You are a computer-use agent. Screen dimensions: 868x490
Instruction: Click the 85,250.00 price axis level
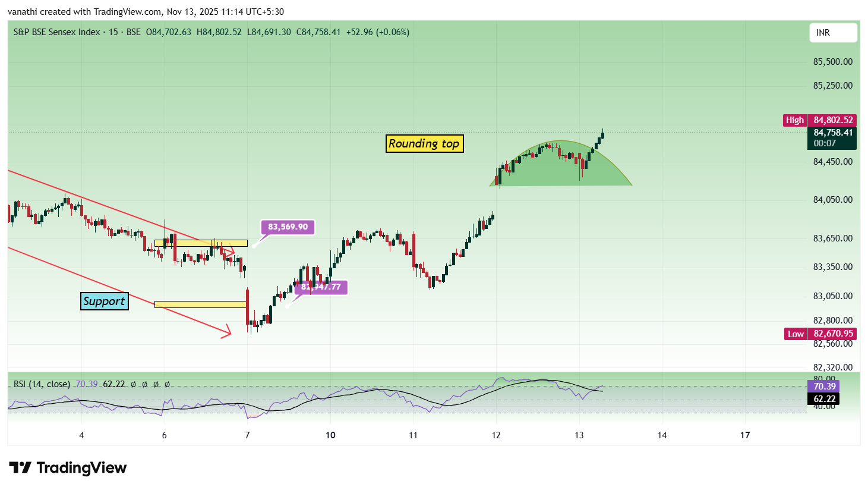pyautogui.click(x=833, y=86)
